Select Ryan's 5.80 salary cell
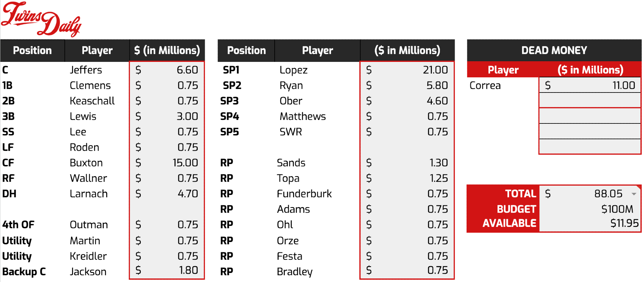The width and height of the screenshot is (644, 282). tap(407, 85)
